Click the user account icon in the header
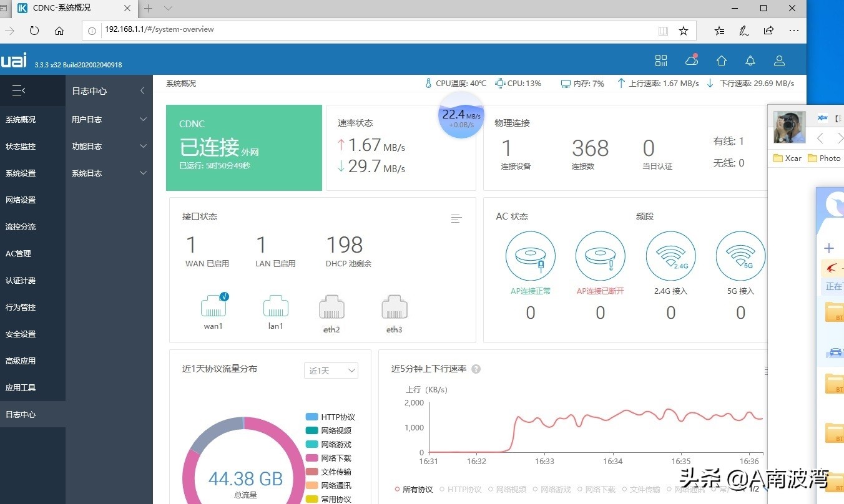The height and width of the screenshot is (504, 844). (x=779, y=61)
